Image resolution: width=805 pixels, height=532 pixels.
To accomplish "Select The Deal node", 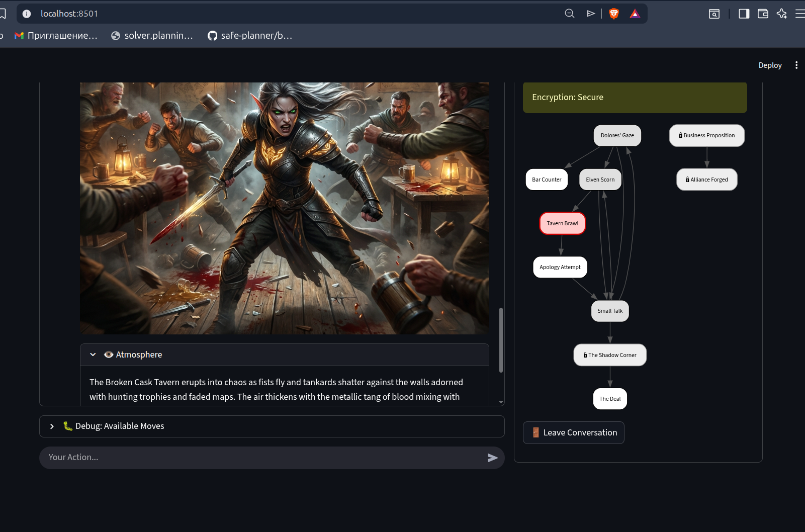I will 610,399.
